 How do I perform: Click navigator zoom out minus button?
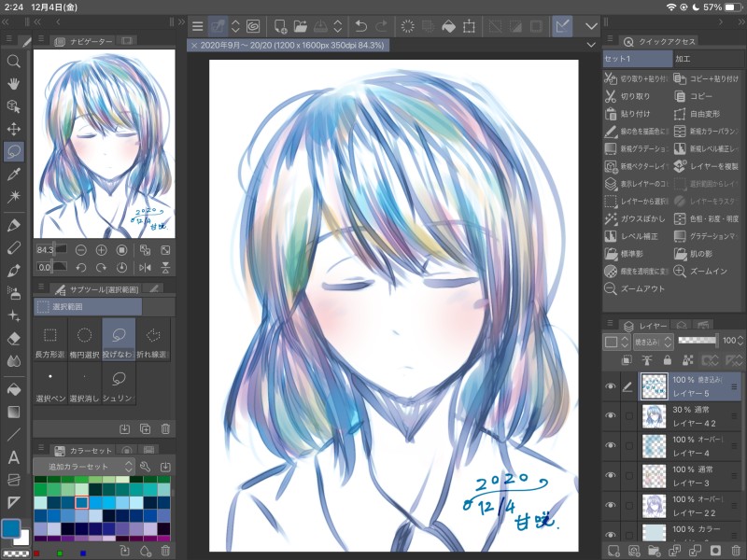pyautogui.click(x=81, y=250)
